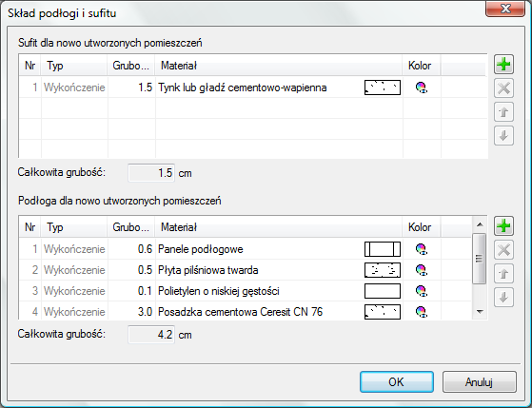Viewport: 532px width, 408px height.
Task: Open color picker for Tynk lub gładź row
Action: pyautogui.click(x=421, y=87)
